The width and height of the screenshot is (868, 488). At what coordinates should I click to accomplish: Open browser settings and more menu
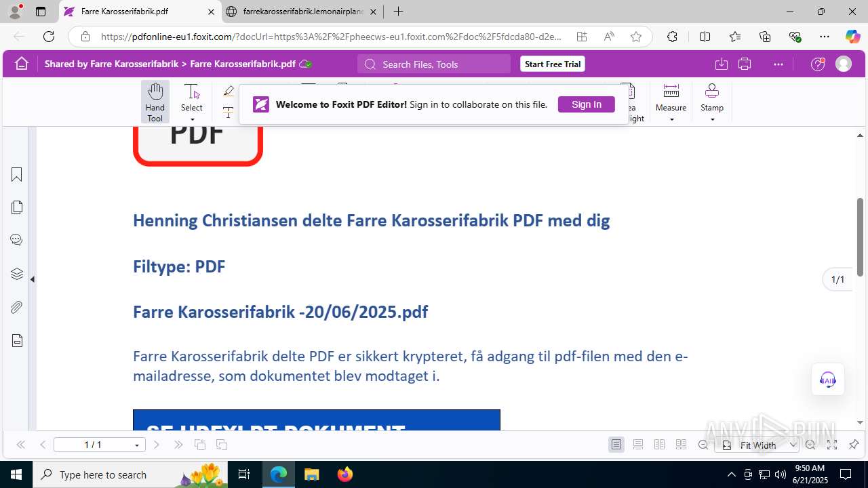[x=825, y=37]
